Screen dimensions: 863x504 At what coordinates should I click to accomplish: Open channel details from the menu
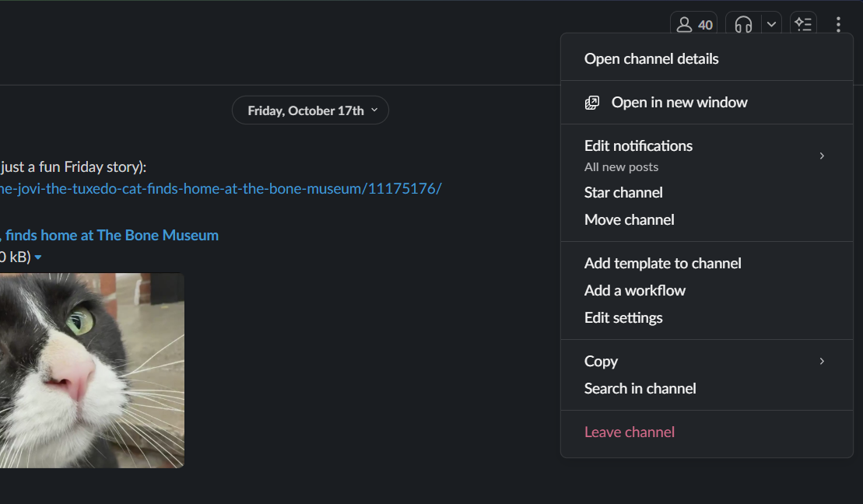pos(651,59)
